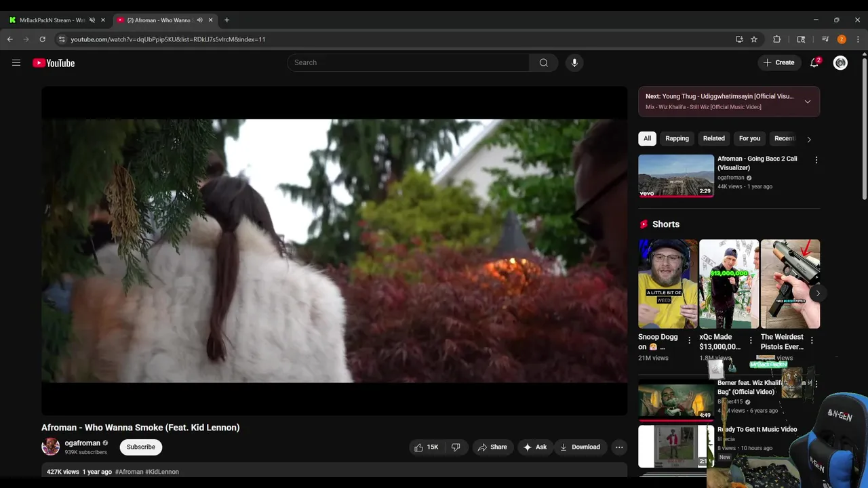Open the ogafroman channel name link
Viewport: 868px width, 488px height.
[x=82, y=443]
